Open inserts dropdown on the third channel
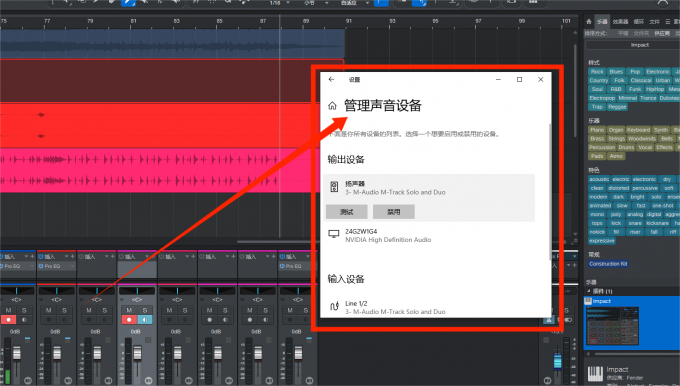680x386 pixels. click(x=106, y=257)
